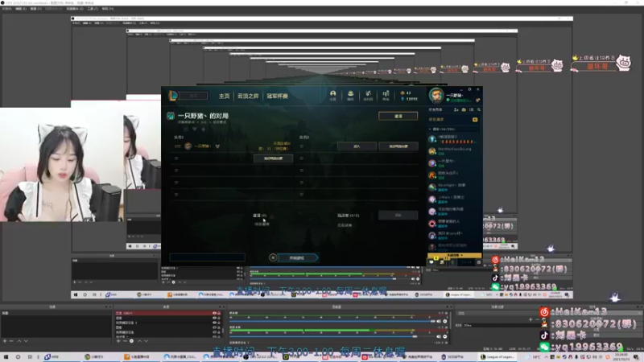
Task: Open the 云顶之弈 tab in League client
Action: [x=248, y=96]
